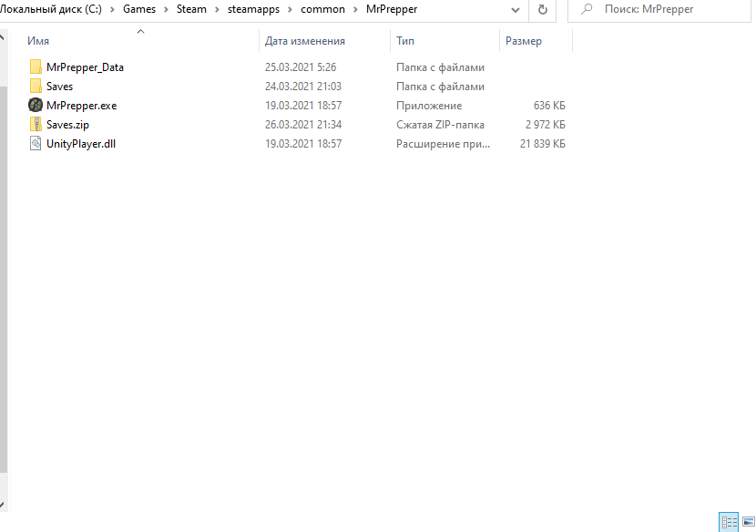Expand chevron after common in path
This screenshot has height=532, width=756.
pyautogui.click(x=355, y=9)
